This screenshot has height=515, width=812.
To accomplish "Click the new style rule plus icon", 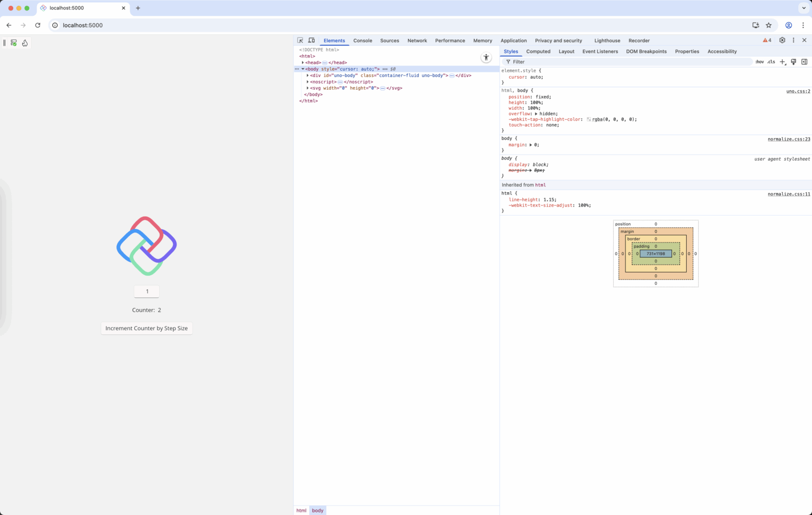I will point(783,62).
